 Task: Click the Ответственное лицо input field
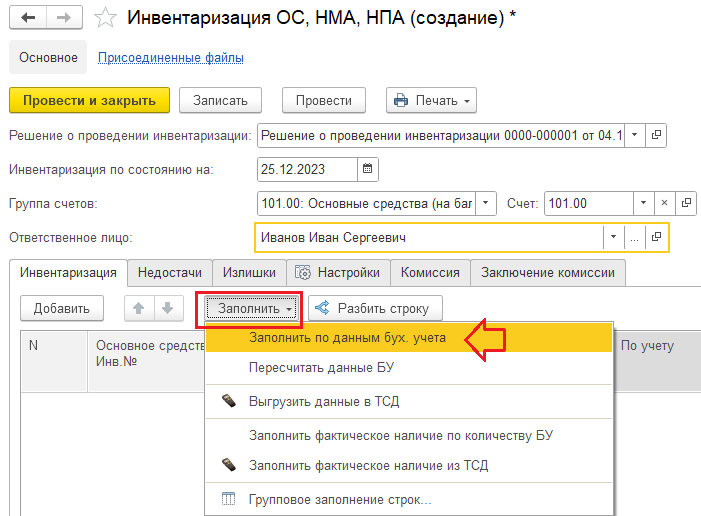tap(429, 237)
